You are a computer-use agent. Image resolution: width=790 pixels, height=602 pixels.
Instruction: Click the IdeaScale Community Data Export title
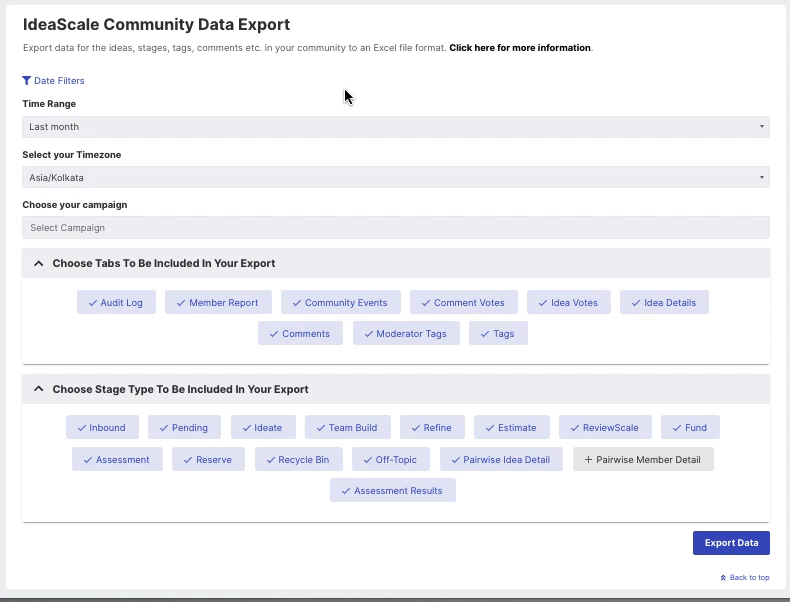156,24
